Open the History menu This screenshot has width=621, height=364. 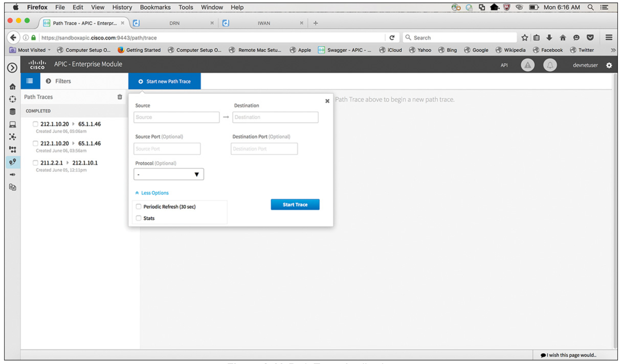click(122, 7)
